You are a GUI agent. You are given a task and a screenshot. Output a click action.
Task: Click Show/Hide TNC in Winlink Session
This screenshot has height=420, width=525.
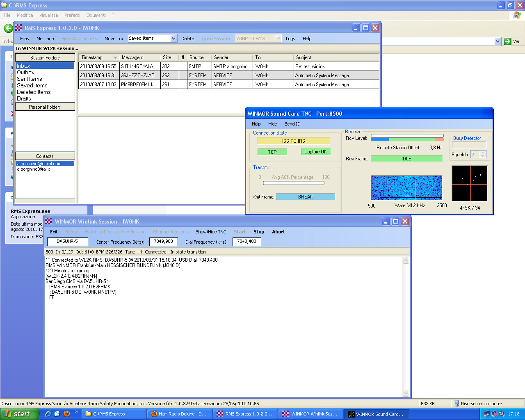tap(211, 232)
